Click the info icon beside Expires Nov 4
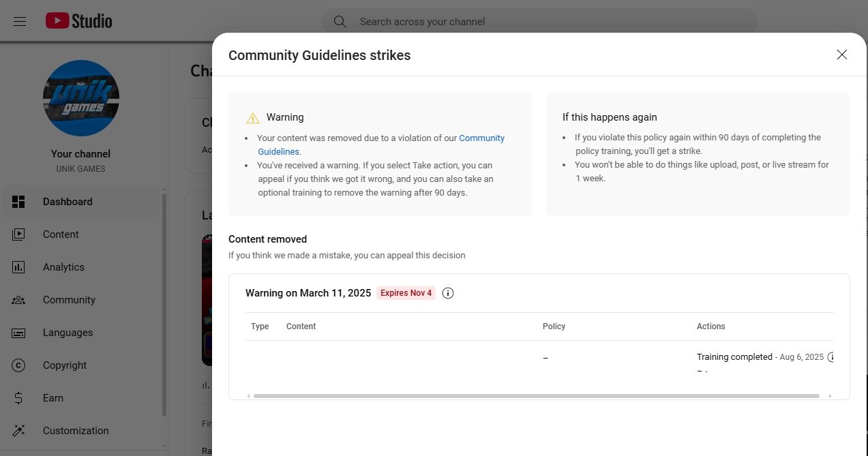 tap(448, 293)
